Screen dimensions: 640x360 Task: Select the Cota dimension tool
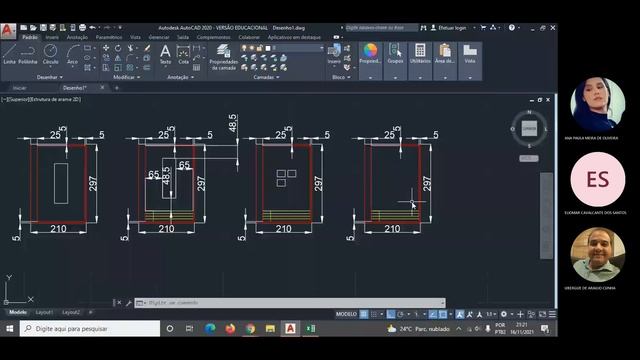tap(183, 54)
